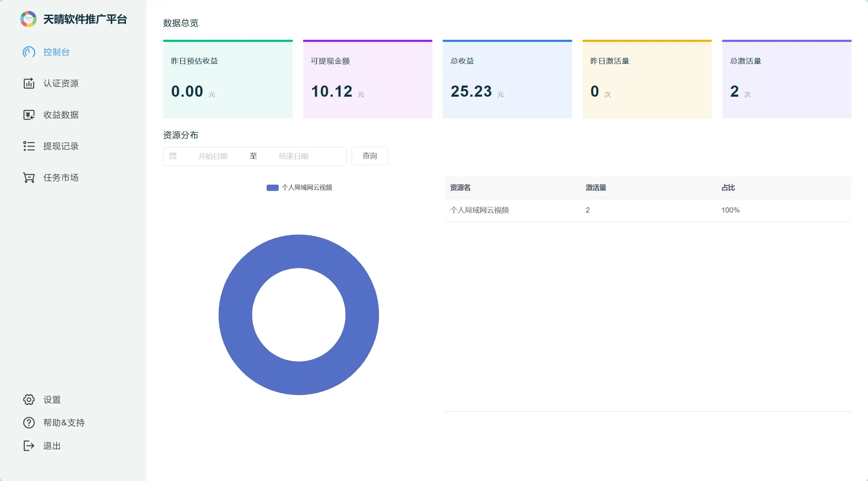This screenshot has width=868, height=481.
Task: Click the 提现记录 list icon
Action: [29, 146]
